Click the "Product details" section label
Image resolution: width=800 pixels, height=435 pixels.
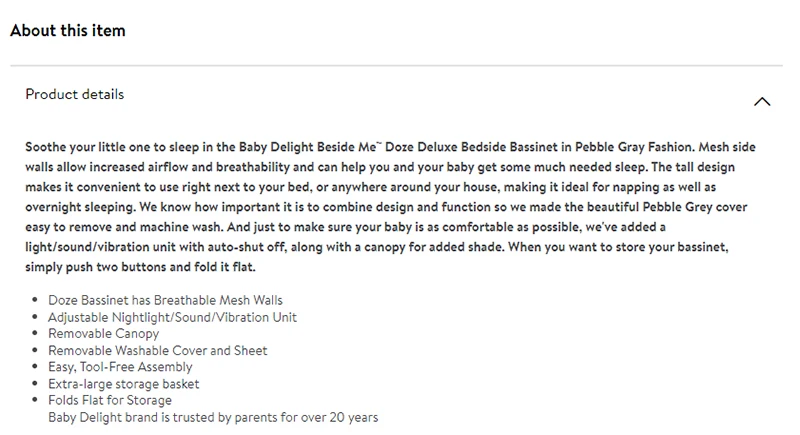pyautogui.click(x=75, y=95)
